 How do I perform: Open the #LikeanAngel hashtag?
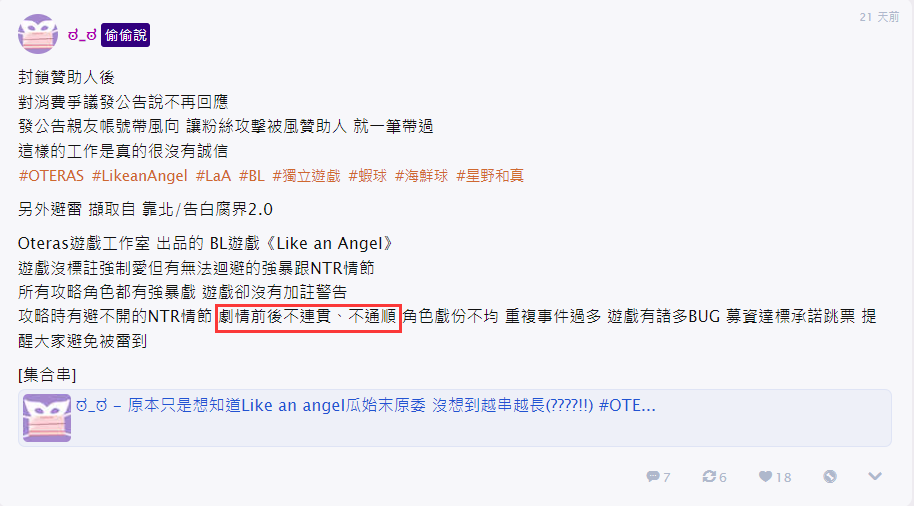[x=139, y=175]
